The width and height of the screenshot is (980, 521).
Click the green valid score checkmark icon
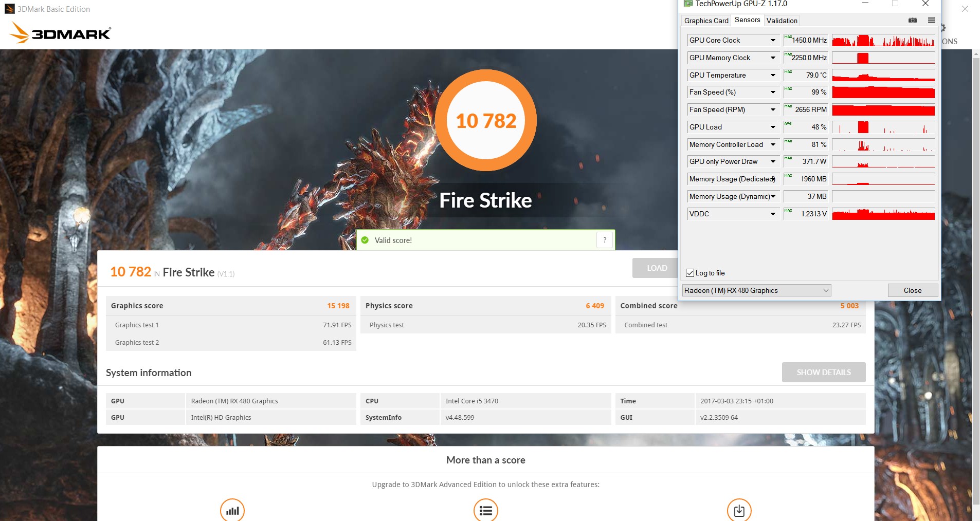click(x=365, y=240)
